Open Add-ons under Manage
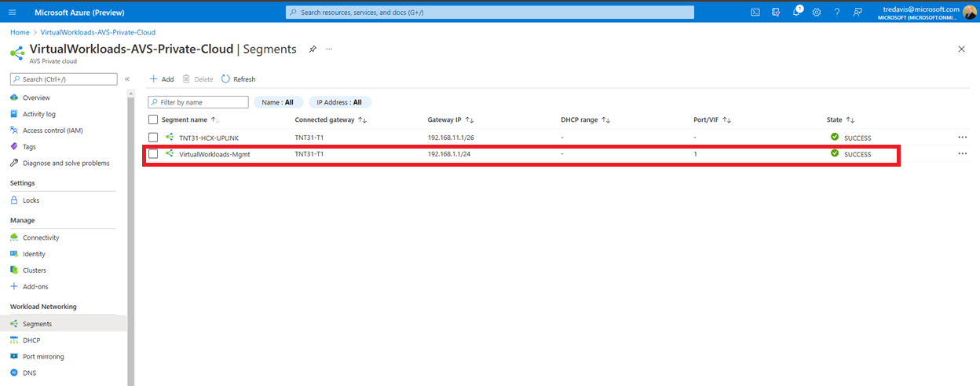The width and height of the screenshot is (980, 386). tap(35, 287)
